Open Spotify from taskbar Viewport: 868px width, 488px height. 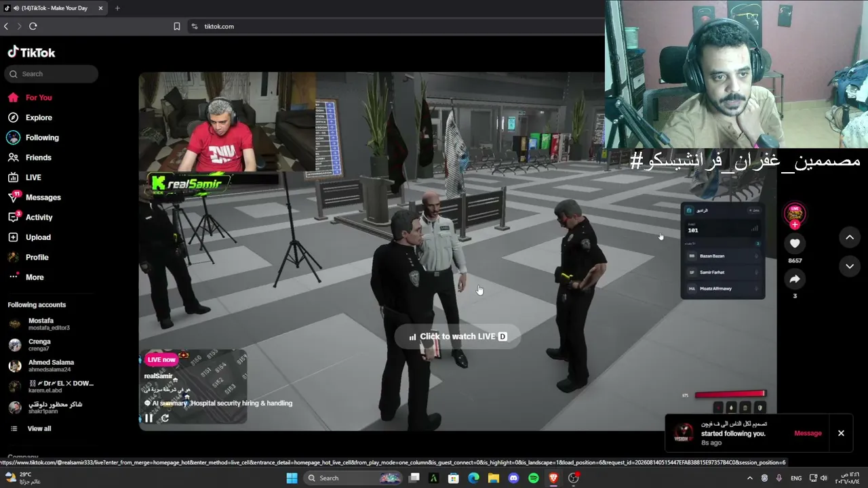pyautogui.click(x=534, y=478)
